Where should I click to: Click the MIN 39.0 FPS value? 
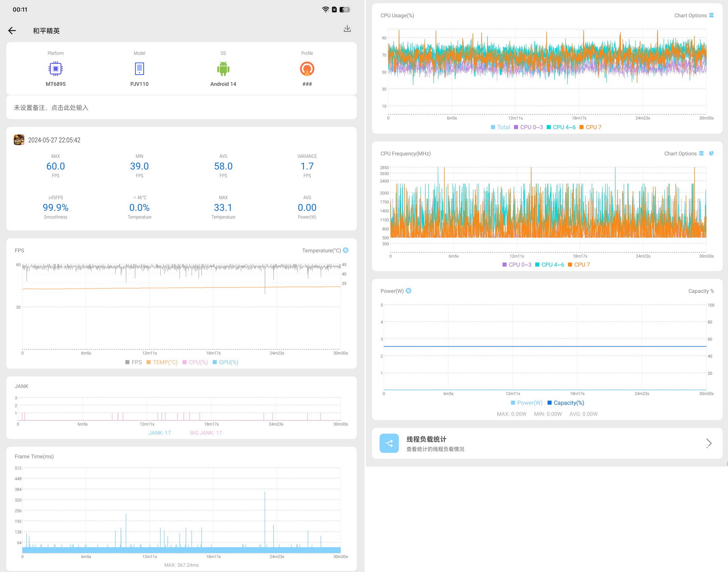coord(140,166)
